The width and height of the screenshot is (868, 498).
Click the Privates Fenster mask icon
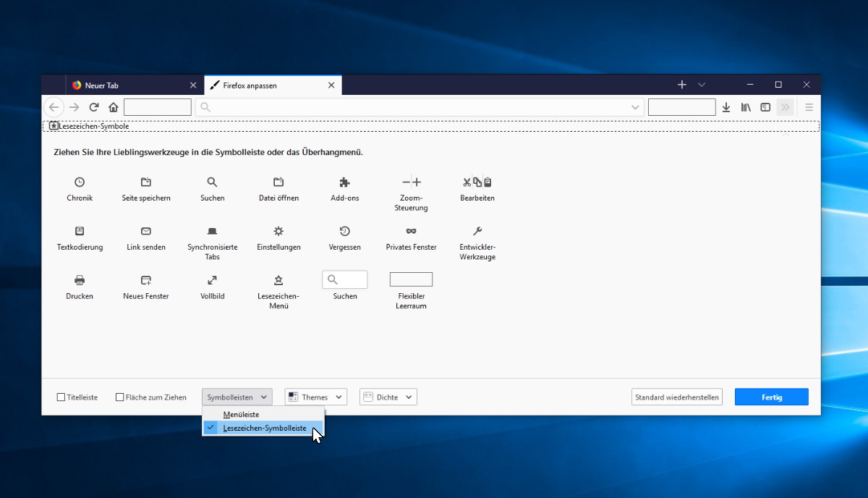pyautogui.click(x=411, y=232)
